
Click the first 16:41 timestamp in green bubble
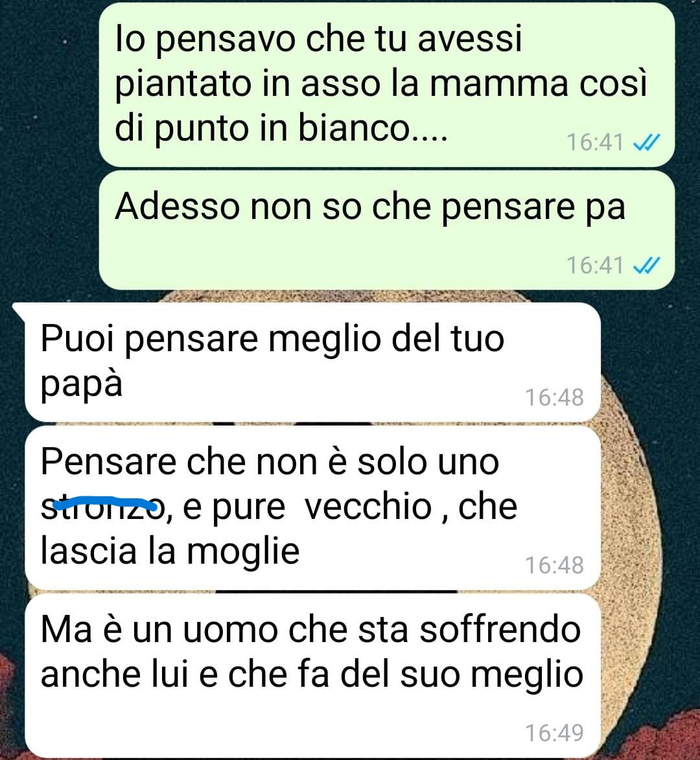click(x=595, y=143)
